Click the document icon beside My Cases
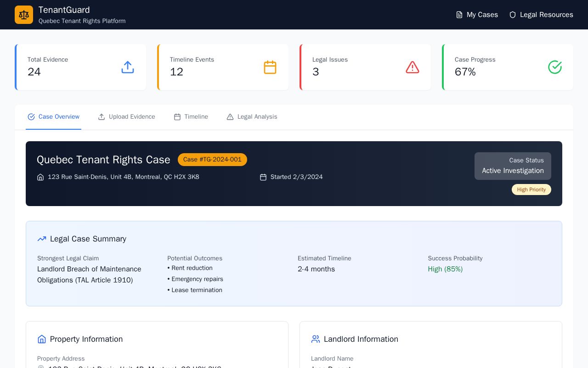Screen dimensions: 588x368 [459, 15]
